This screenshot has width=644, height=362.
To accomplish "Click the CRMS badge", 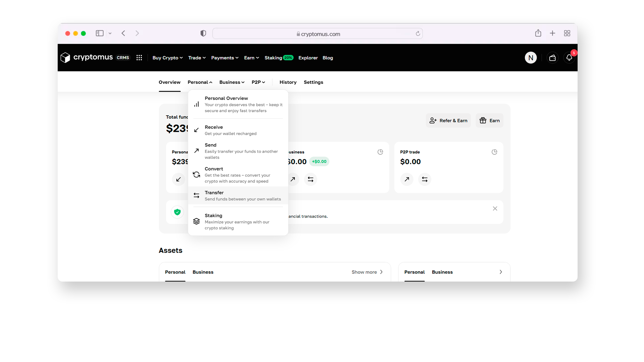I will tap(123, 58).
